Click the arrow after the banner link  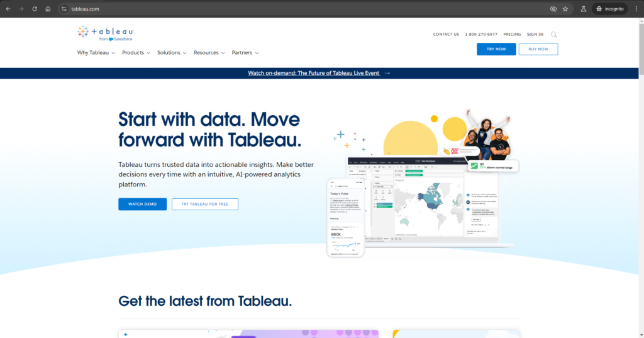pyautogui.click(x=387, y=73)
